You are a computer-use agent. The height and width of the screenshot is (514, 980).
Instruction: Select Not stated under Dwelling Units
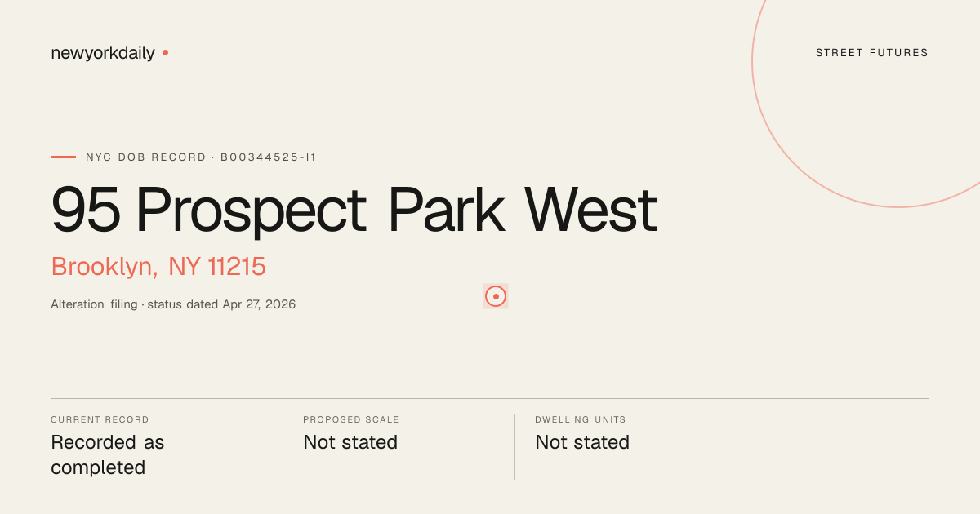[x=582, y=442]
